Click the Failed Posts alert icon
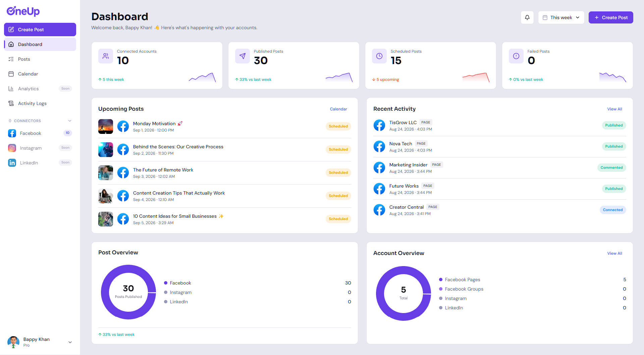644x355 pixels. [516, 56]
